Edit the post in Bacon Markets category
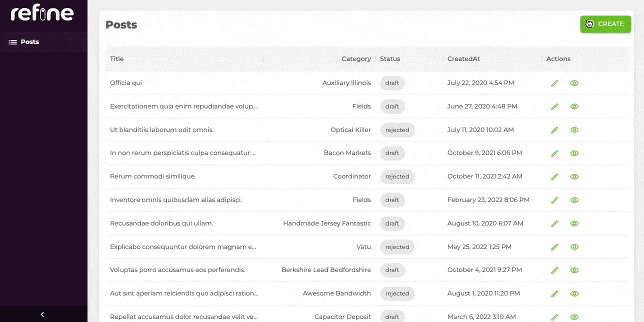The width and height of the screenshot is (644, 322). 554,153
